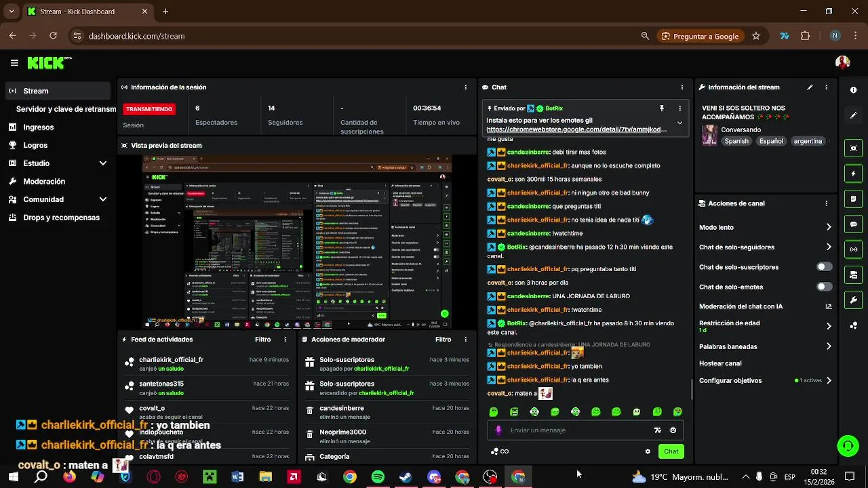Open the chromewebstore link in the pinned message

point(576,129)
